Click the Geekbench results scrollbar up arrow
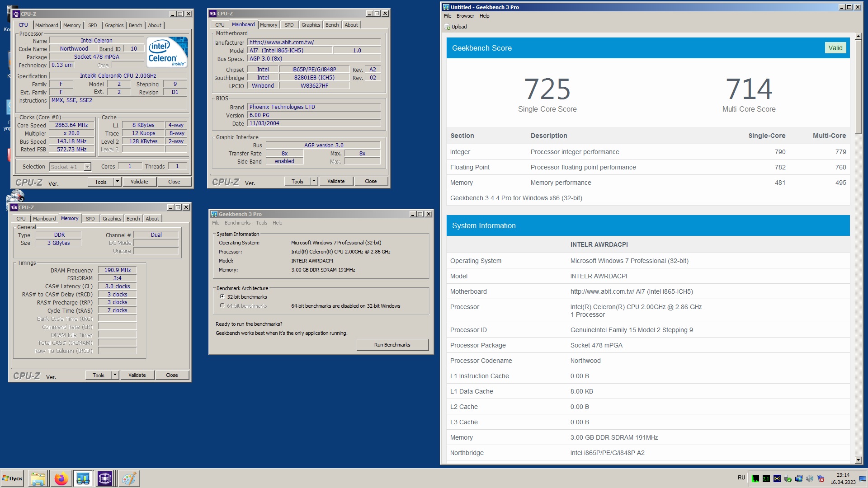868x488 pixels. tap(859, 36)
